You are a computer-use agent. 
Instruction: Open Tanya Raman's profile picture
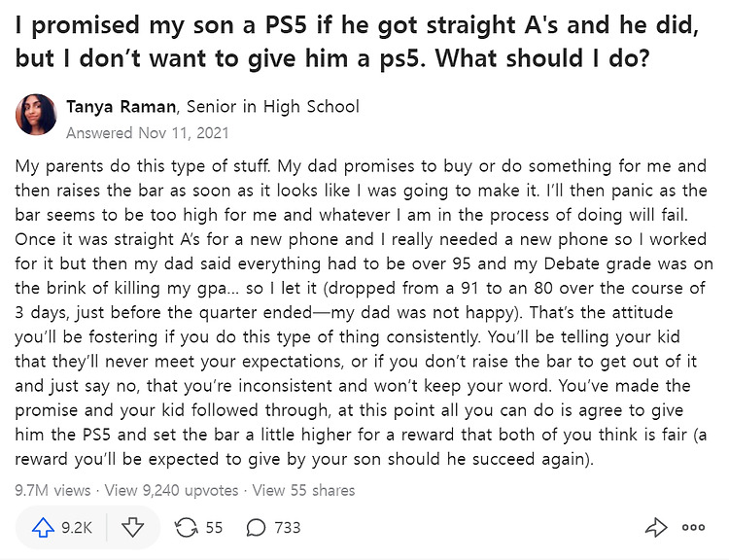[x=36, y=115]
